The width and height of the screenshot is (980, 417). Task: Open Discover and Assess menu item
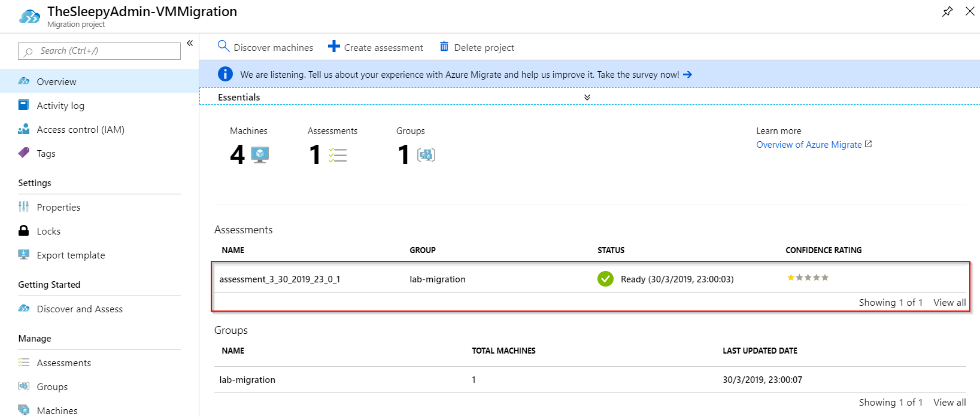point(80,309)
